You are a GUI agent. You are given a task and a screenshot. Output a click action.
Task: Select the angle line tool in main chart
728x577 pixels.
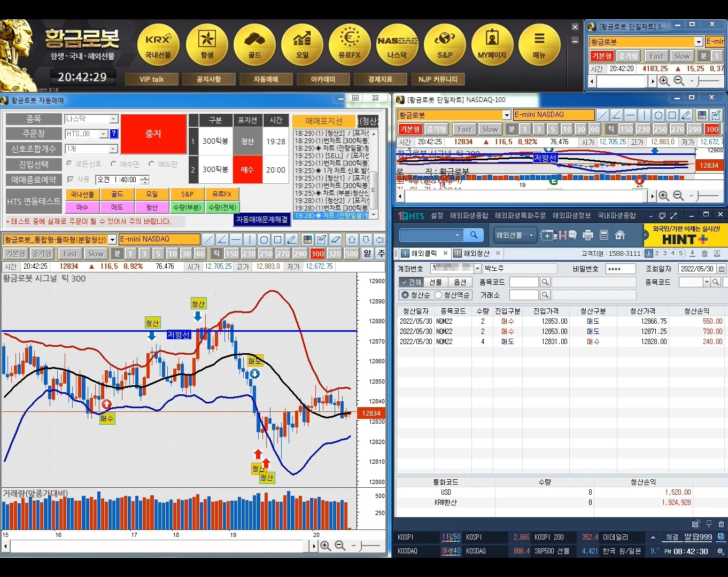pyautogui.click(x=222, y=239)
